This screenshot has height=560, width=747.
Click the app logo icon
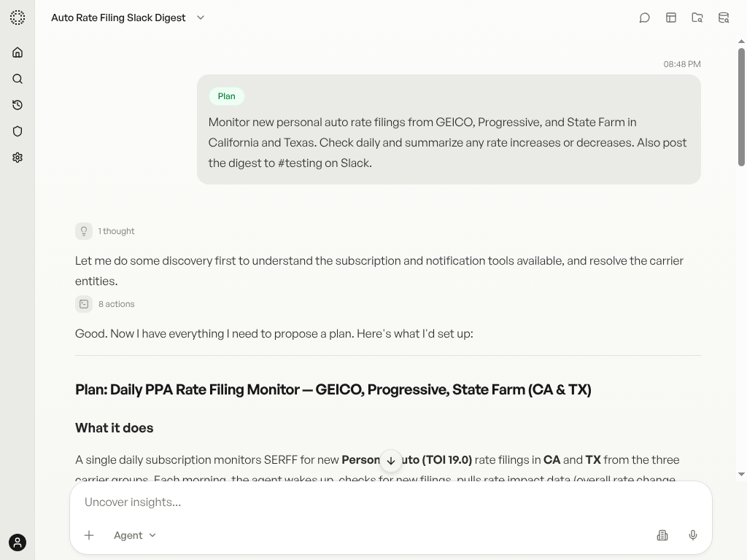18,17
